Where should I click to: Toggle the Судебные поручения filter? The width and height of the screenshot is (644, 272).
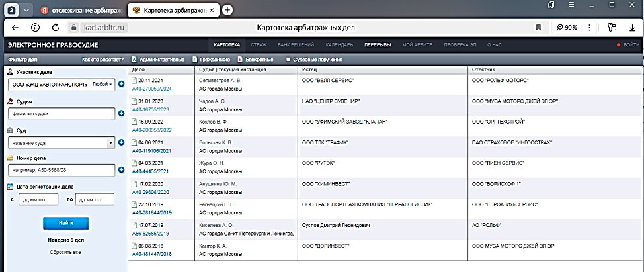314,60
